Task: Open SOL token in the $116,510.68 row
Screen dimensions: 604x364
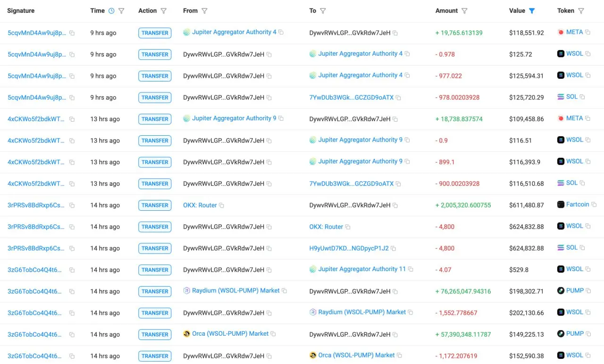Action: coord(572,183)
